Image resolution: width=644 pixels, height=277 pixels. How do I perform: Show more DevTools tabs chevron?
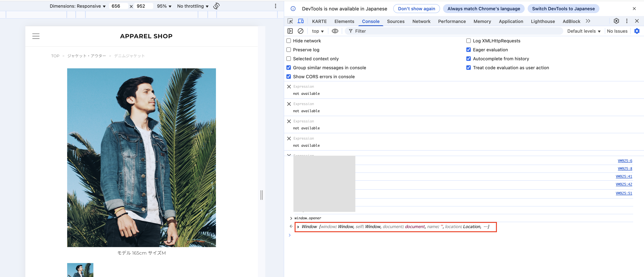588,21
